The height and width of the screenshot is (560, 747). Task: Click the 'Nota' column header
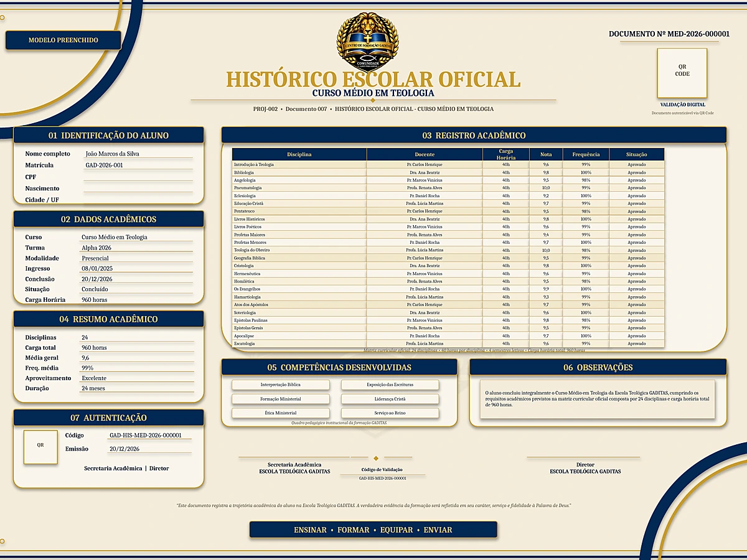[x=546, y=154]
